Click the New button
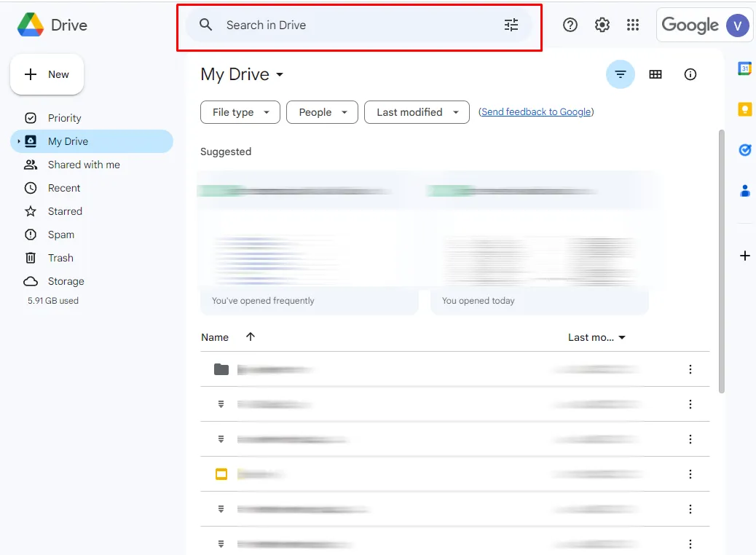756x555 pixels. coord(47,74)
